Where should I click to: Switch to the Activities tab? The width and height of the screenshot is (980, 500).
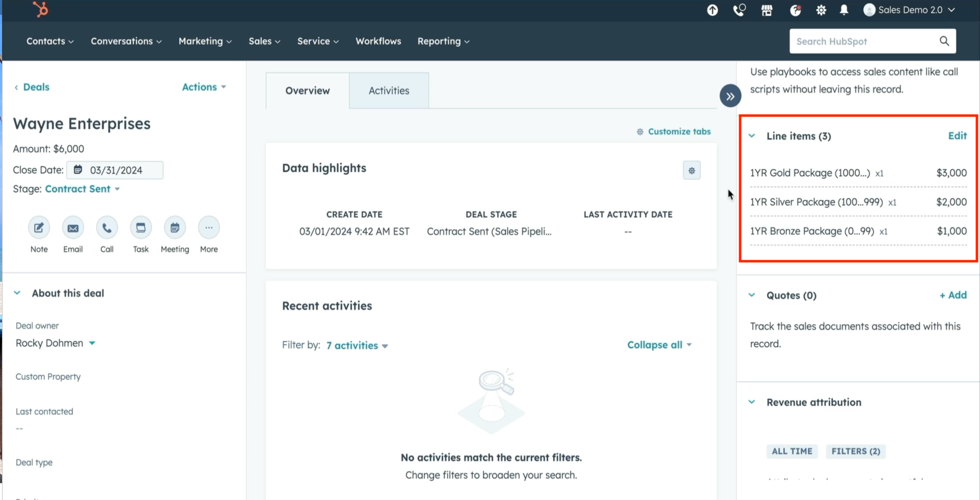click(x=389, y=91)
